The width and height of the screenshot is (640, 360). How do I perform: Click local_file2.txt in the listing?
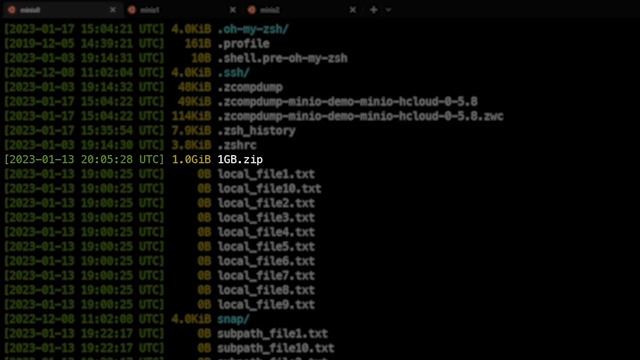pos(266,203)
